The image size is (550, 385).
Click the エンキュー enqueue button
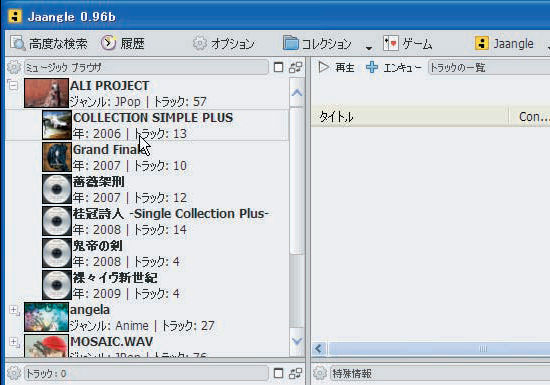pyautogui.click(x=394, y=67)
